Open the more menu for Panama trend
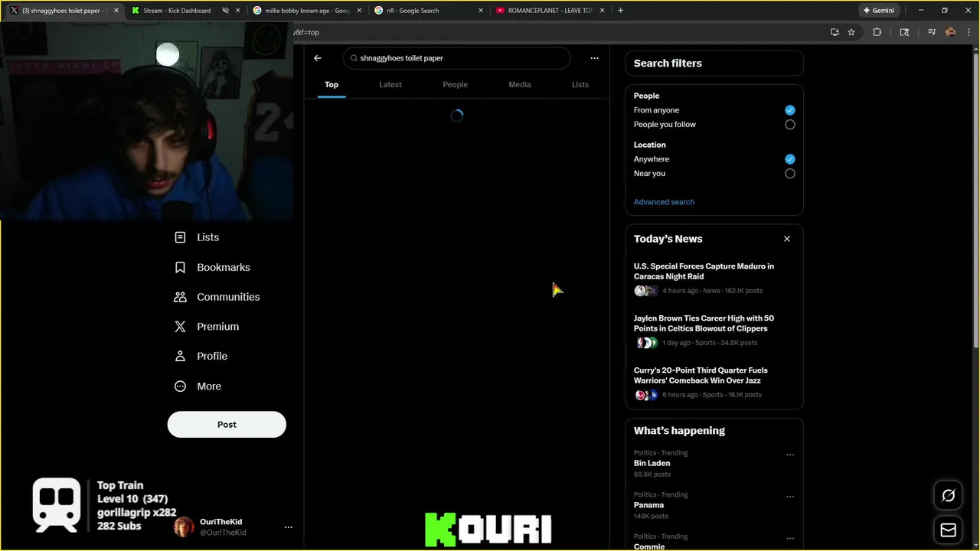Viewport: 980px width, 551px height. tap(790, 497)
